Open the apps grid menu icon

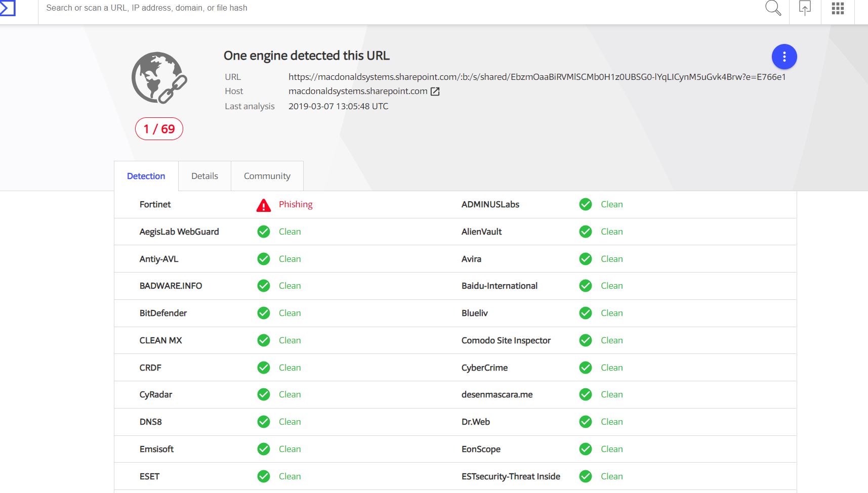838,8
